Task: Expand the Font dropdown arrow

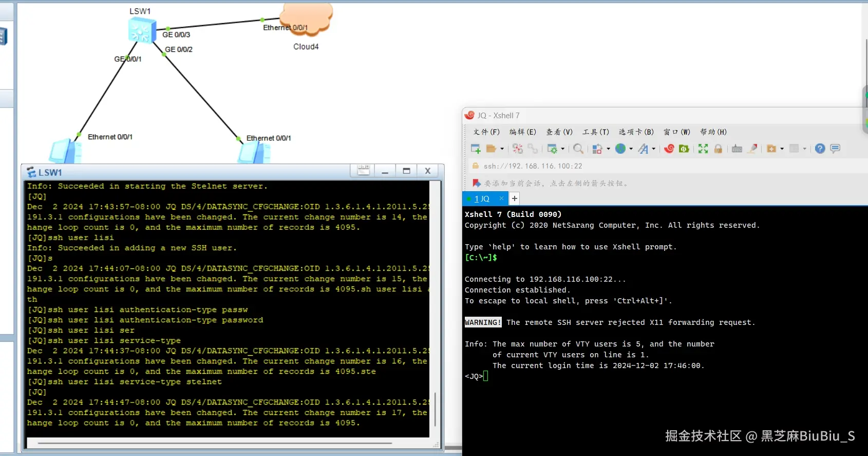Action: point(653,149)
